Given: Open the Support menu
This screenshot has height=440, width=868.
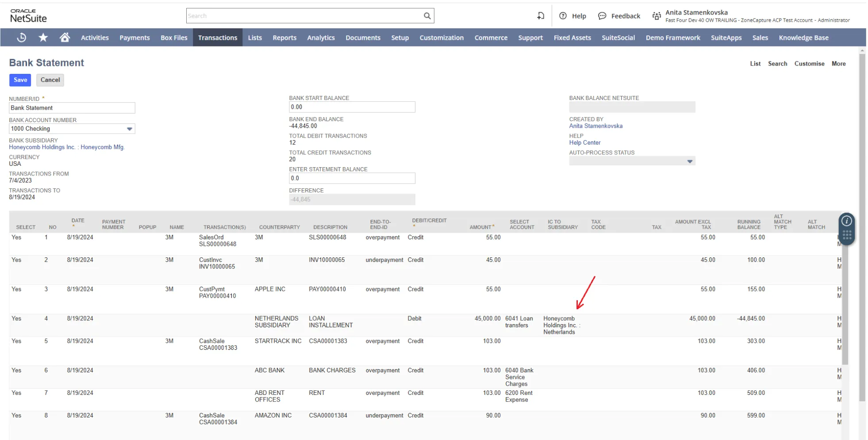Looking at the screenshot, I should pos(530,38).
